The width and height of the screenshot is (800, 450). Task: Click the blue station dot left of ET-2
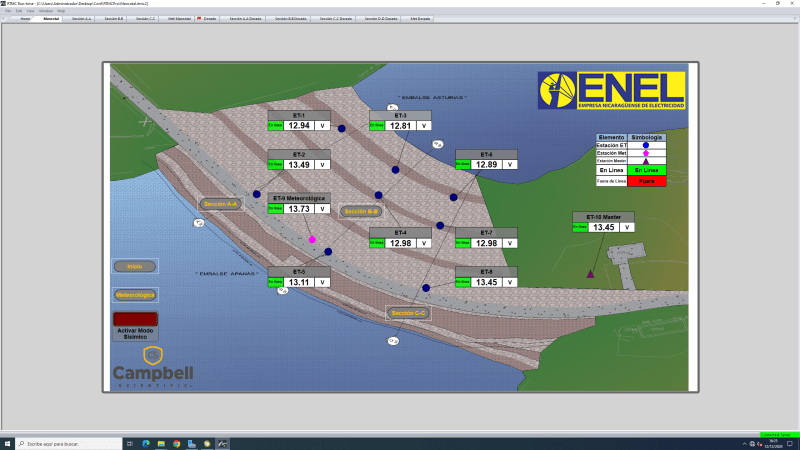point(257,194)
